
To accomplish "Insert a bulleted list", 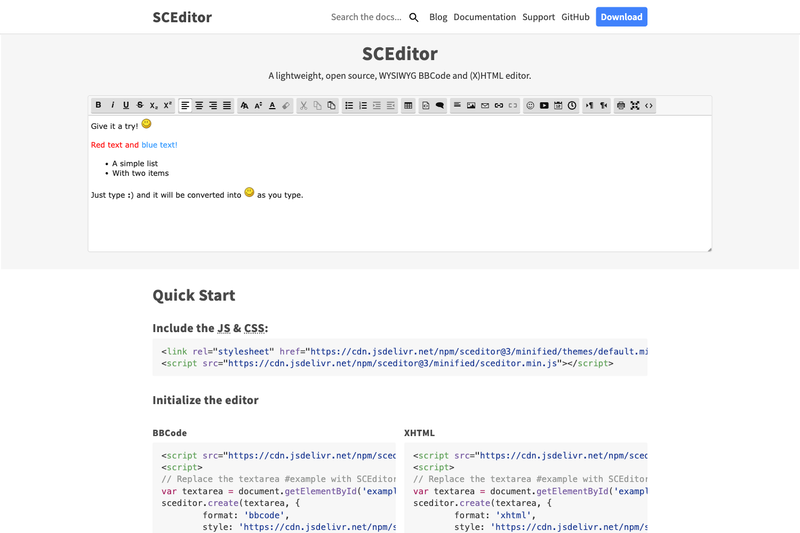I will (x=349, y=105).
